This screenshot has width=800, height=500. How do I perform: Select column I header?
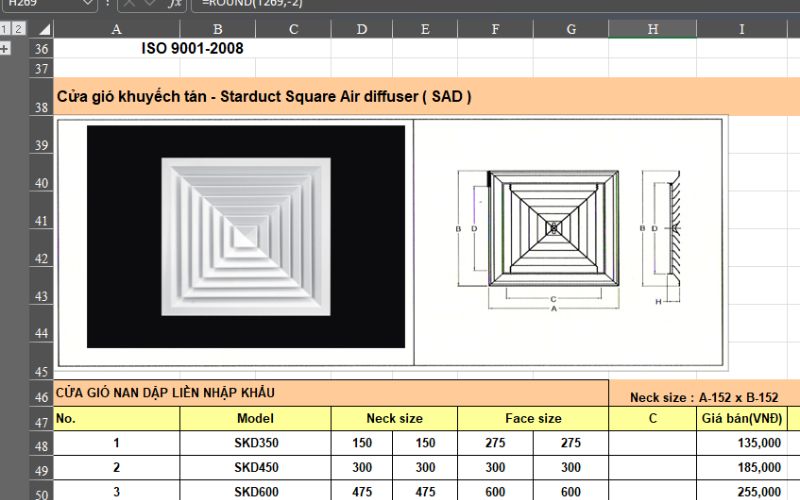[x=742, y=29]
